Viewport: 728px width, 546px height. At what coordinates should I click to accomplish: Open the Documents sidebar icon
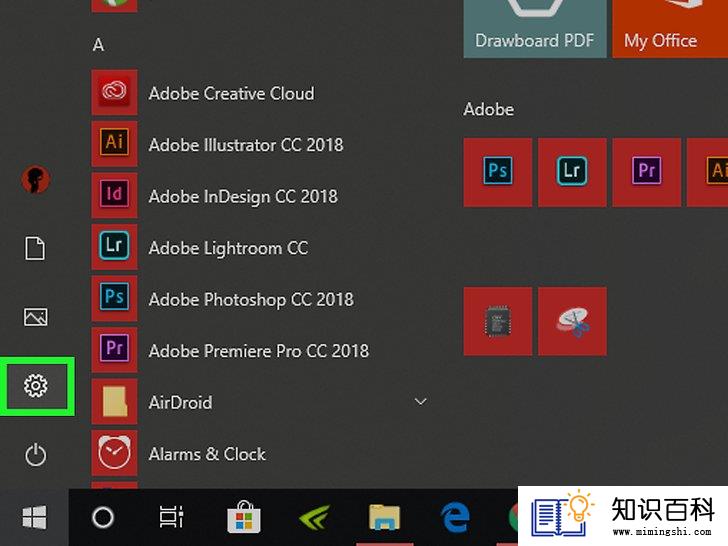pos(35,248)
